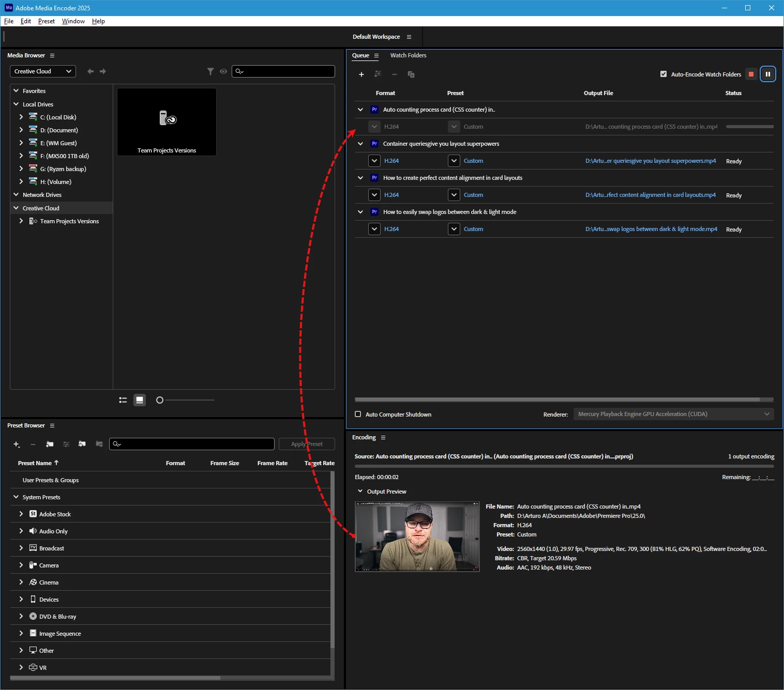Screen dimensions: 784x690
Task: Expand the C: (Local Disk) drive
Action: tap(21, 117)
